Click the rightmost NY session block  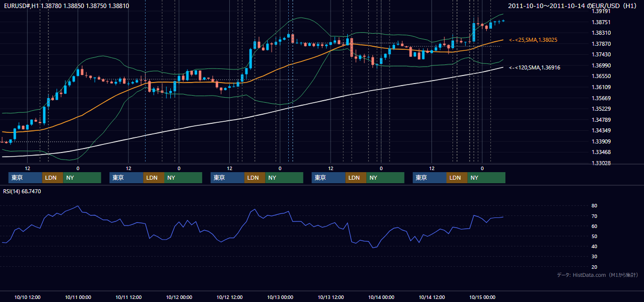tap(486, 178)
